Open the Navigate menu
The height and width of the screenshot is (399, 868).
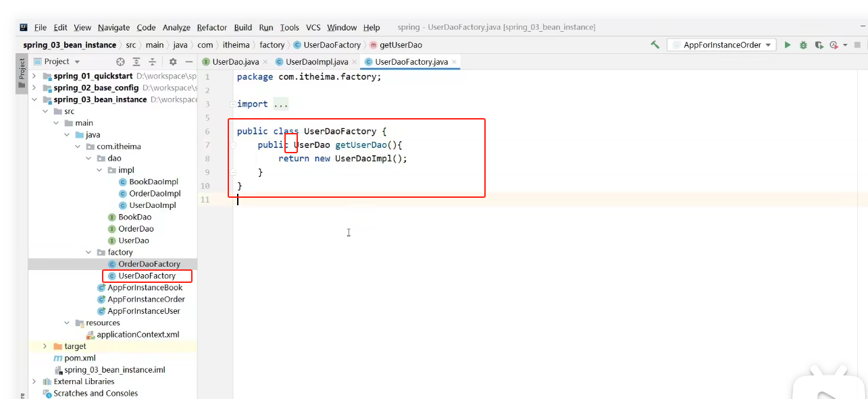(113, 28)
